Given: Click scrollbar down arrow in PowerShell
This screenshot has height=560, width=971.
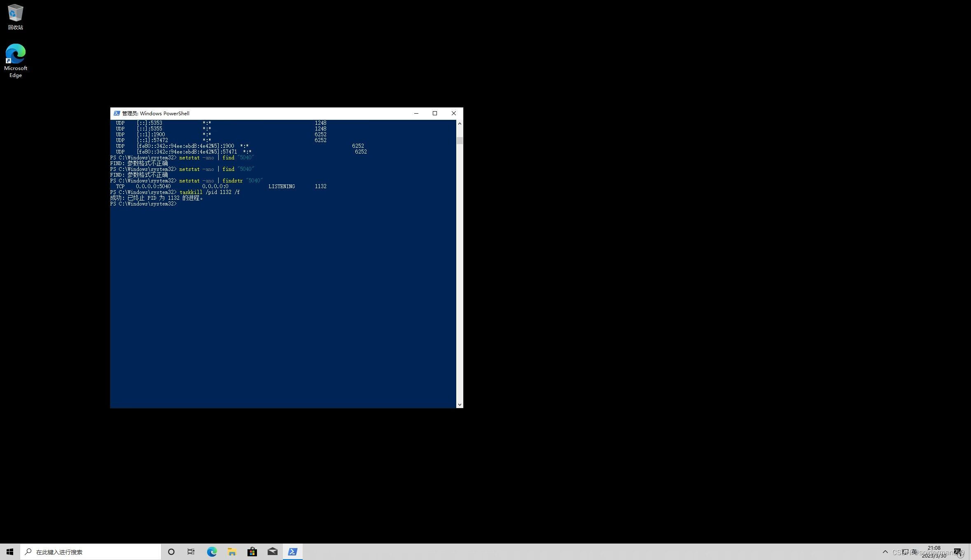Looking at the screenshot, I should (x=460, y=405).
